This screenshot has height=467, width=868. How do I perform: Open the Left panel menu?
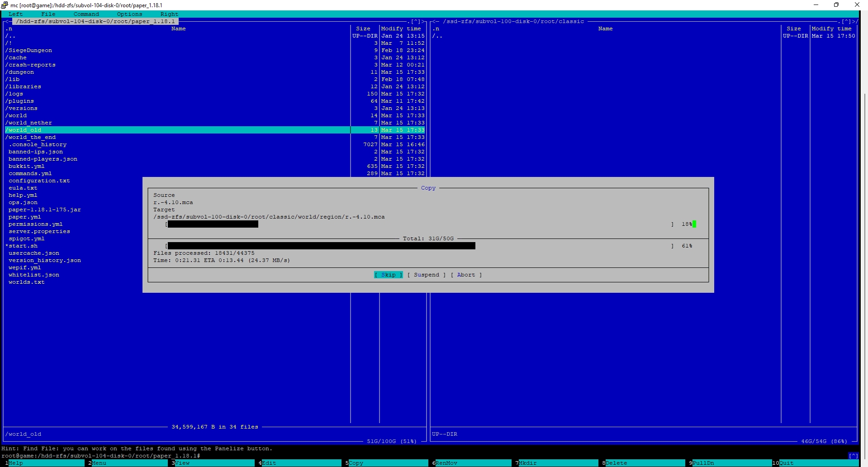[15, 14]
